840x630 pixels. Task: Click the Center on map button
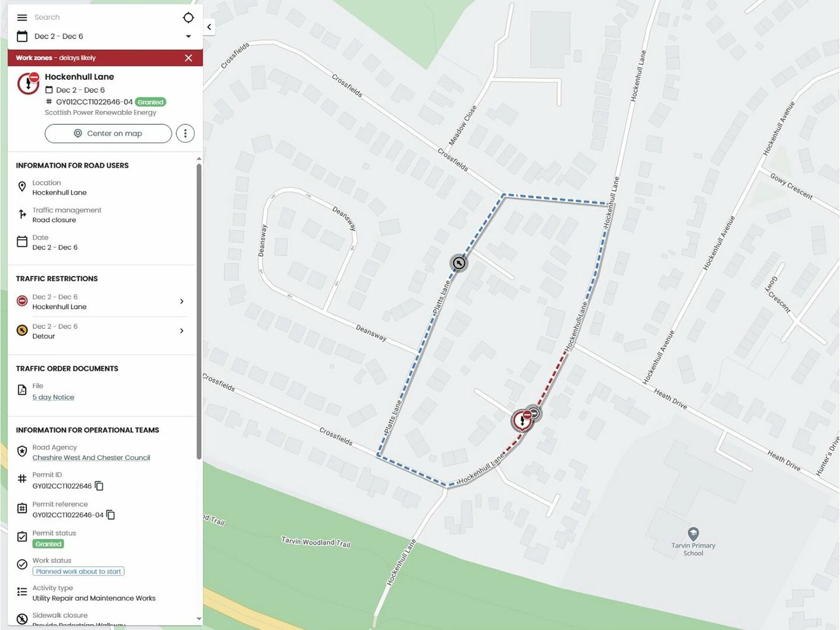point(108,134)
